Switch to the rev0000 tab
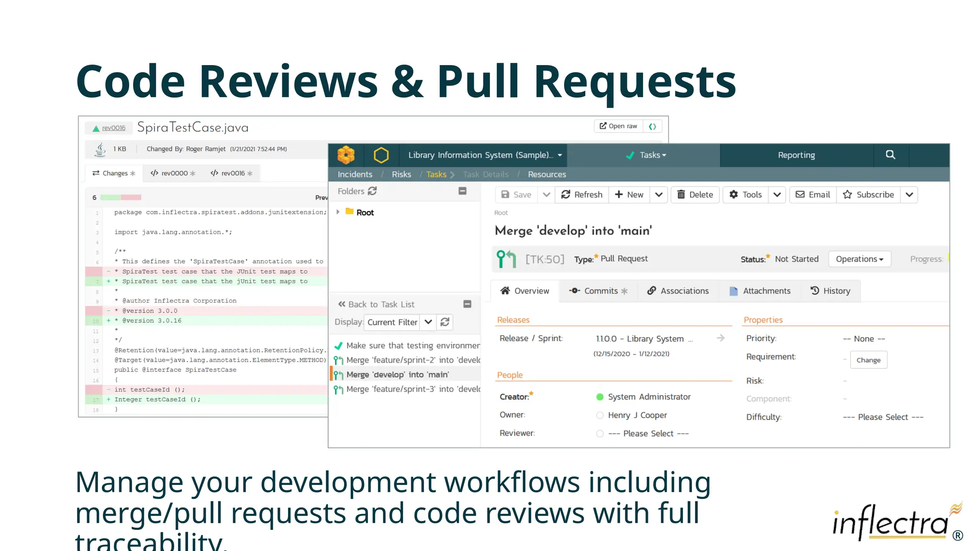The width and height of the screenshot is (980, 551). (173, 173)
